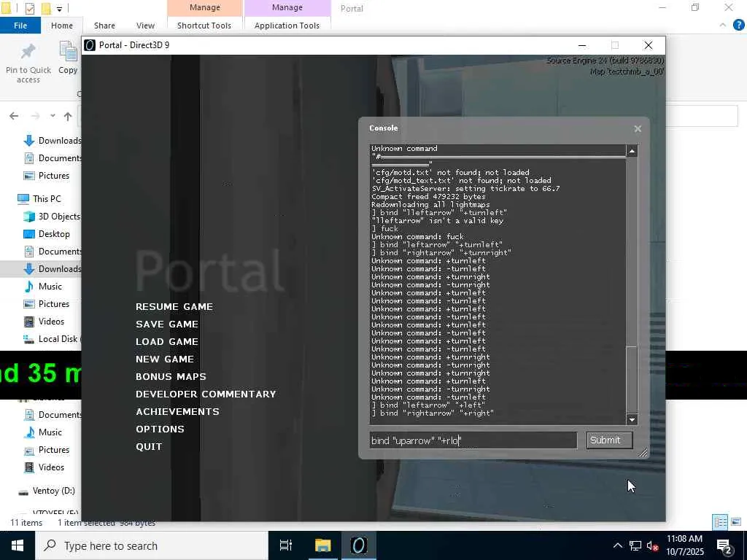Click the taskbar search box
The image size is (747, 560).
(x=152, y=545)
